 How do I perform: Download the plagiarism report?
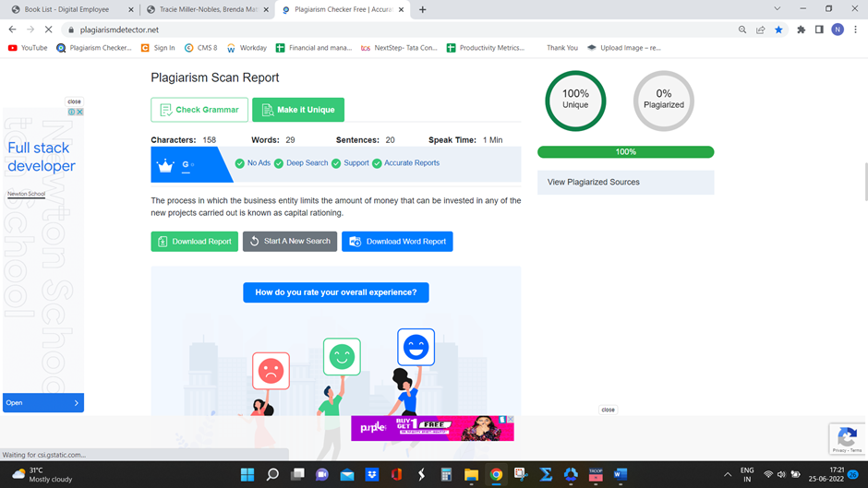pos(194,242)
